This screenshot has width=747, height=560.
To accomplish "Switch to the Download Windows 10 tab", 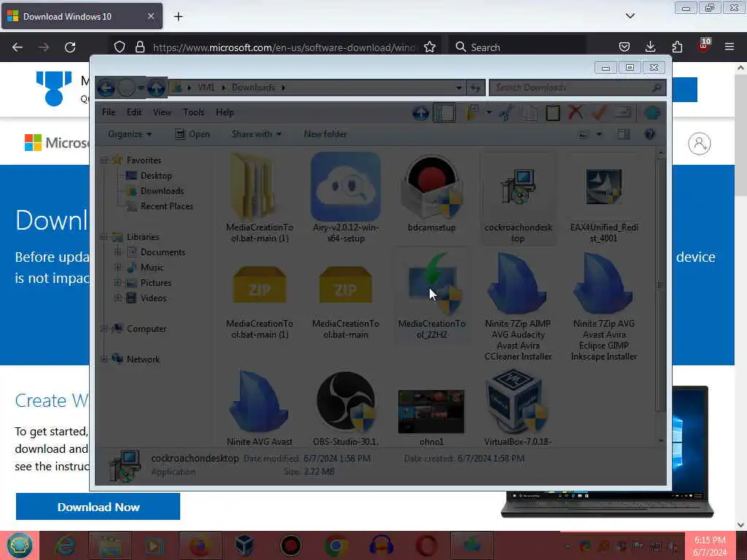I will [x=82, y=16].
